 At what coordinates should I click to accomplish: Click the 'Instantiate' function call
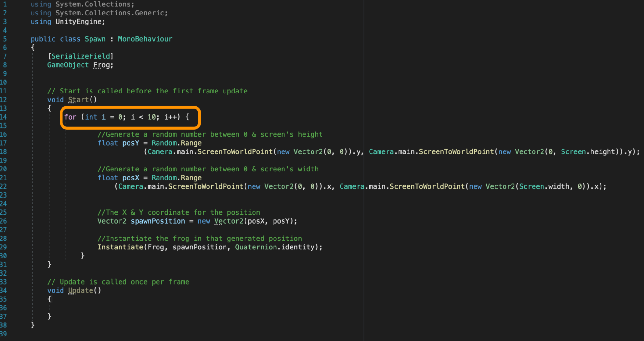[120, 248]
